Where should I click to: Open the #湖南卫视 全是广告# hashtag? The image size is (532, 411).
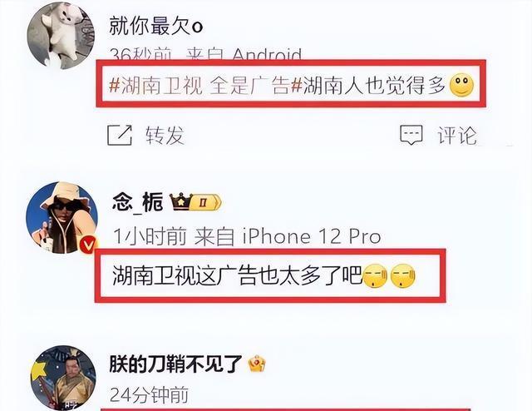pos(199,86)
